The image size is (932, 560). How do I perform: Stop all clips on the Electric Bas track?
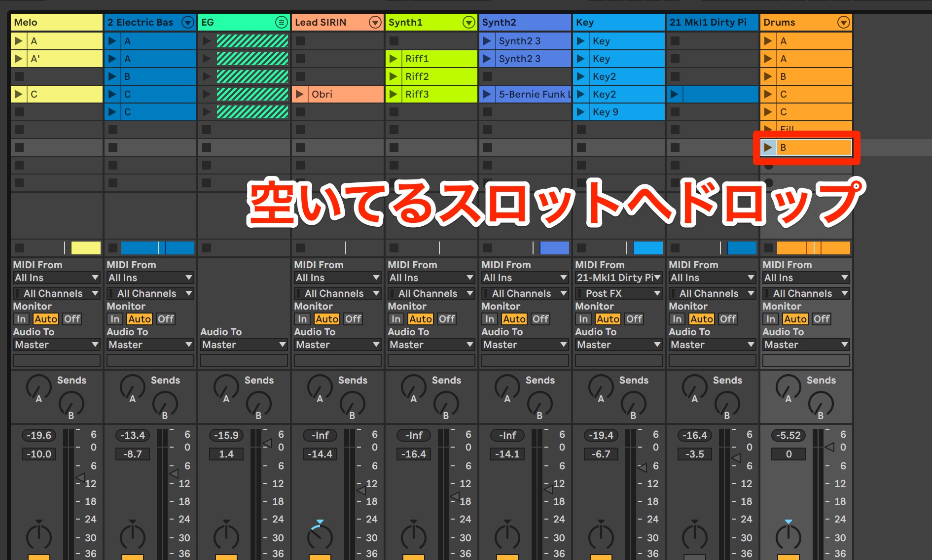pyautogui.click(x=113, y=247)
